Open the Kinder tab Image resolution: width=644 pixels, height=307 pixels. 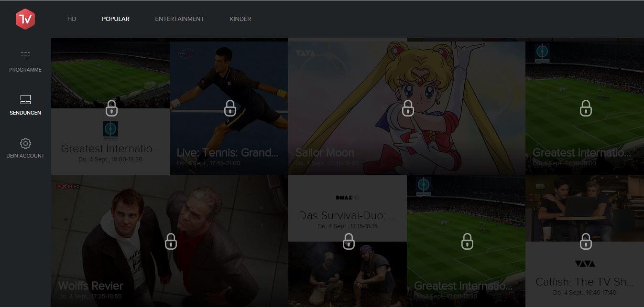click(x=240, y=19)
